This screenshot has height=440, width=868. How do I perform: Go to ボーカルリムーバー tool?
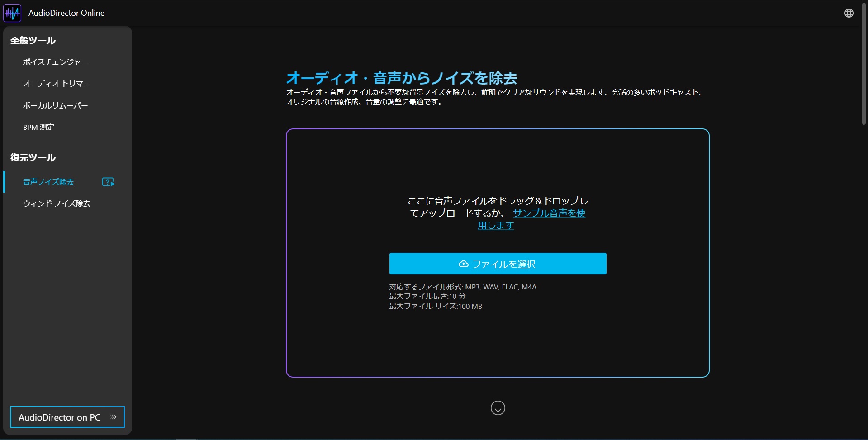click(x=55, y=105)
